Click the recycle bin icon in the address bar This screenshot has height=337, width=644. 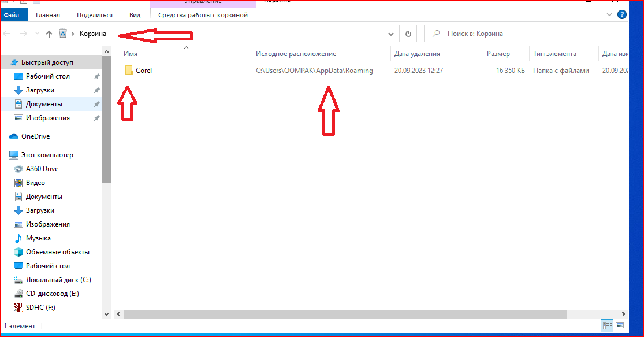point(63,34)
